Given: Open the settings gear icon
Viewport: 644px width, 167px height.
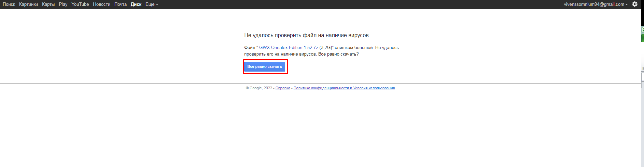Looking at the screenshot, I should pos(635,4).
